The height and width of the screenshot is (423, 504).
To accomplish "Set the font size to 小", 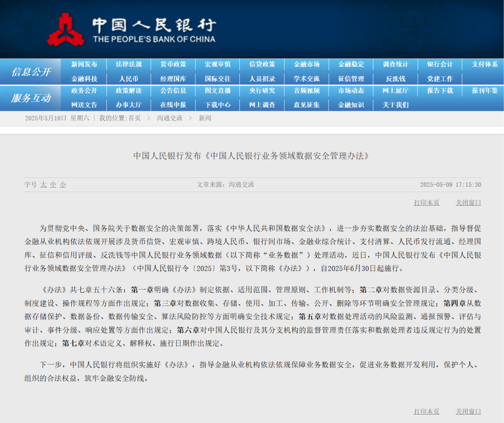I will [63, 185].
